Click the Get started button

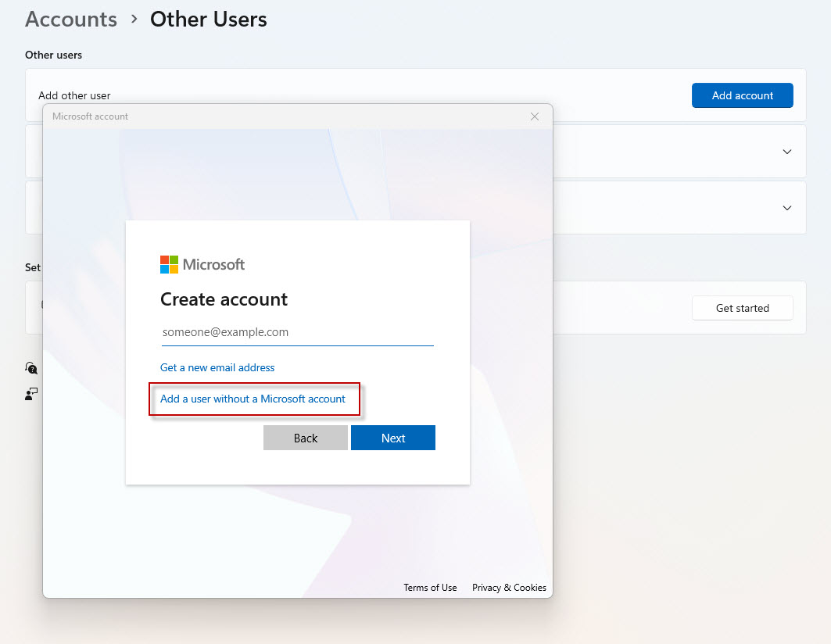pyautogui.click(x=742, y=308)
